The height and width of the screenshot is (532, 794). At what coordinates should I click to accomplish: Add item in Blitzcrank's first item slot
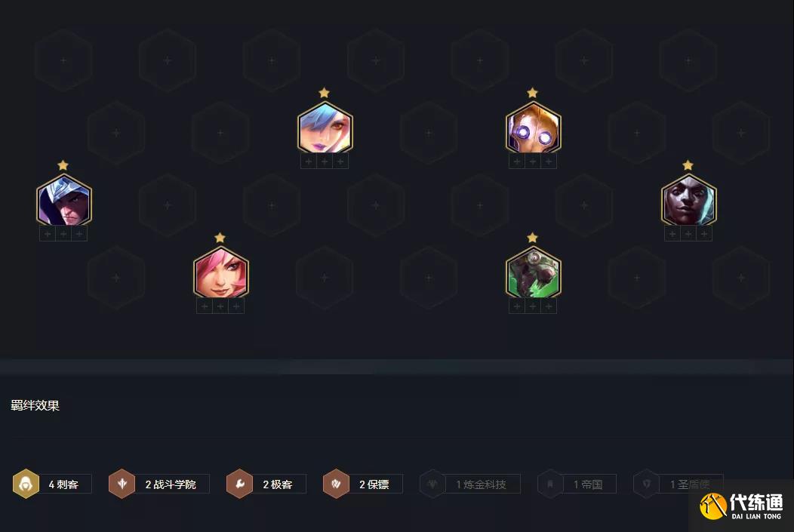516,161
